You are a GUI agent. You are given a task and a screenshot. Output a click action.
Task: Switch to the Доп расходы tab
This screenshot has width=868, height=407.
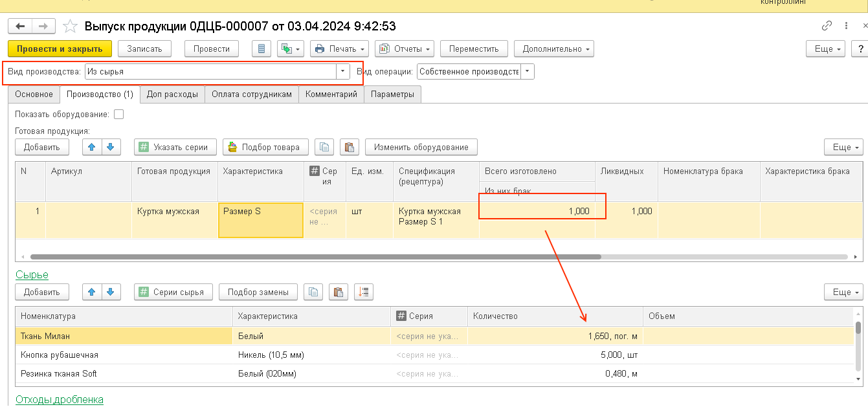pyautogui.click(x=172, y=94)
